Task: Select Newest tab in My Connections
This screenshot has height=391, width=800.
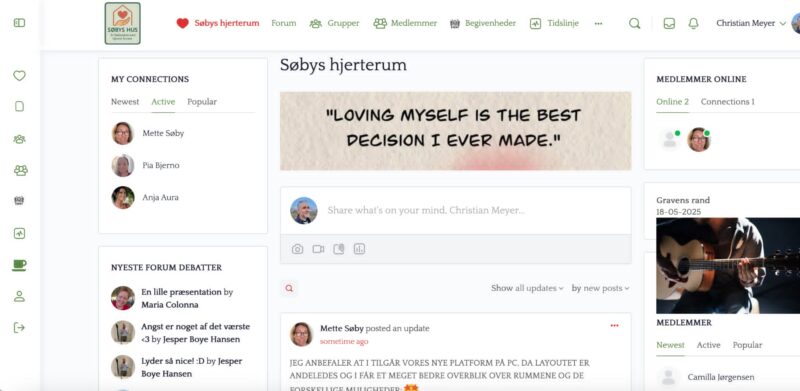Action: click(x=125, y=102)
